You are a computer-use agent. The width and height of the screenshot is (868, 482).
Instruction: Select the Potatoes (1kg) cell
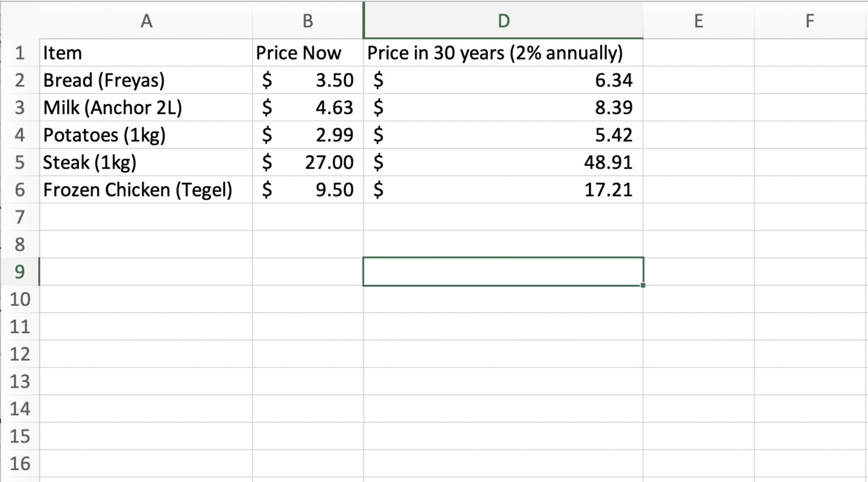click(146, 135)
